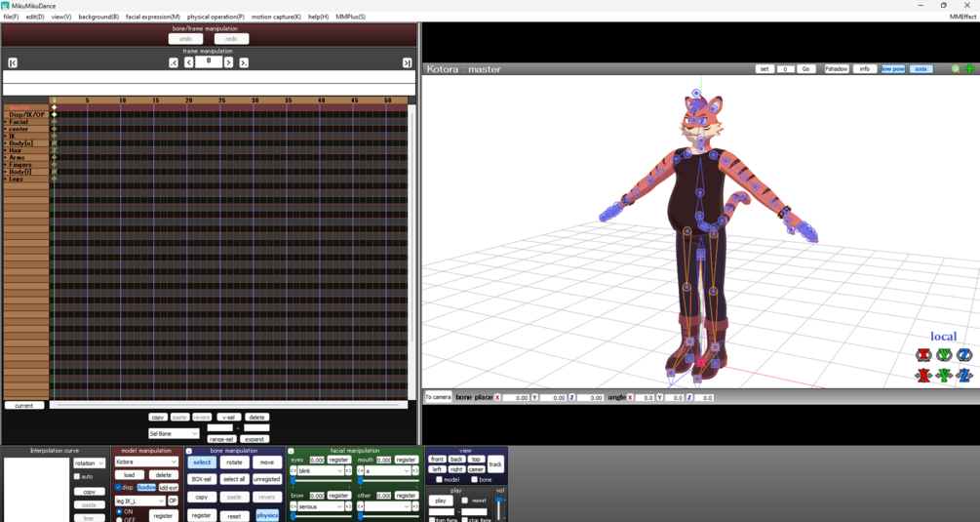Step forward one frame (>)

(229, 62)
